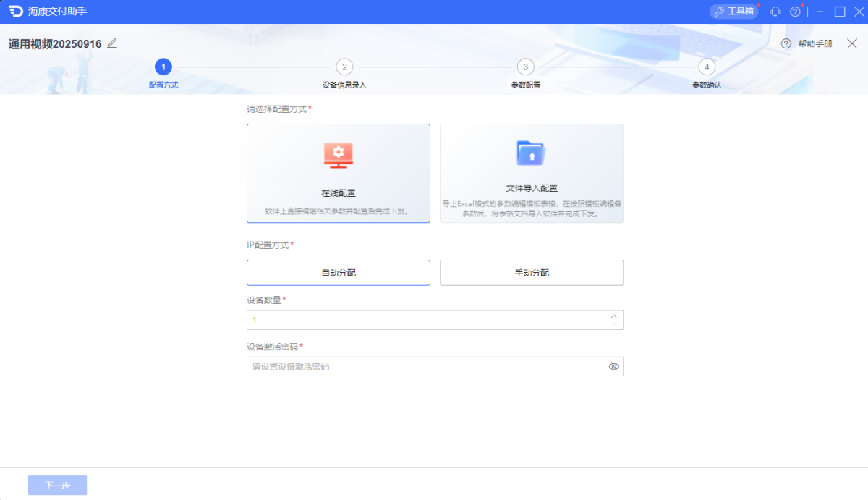Select the 手动分配 IP option
This screenshot has height=500, width=868.
pyautogui.click(x=531, y=273)
